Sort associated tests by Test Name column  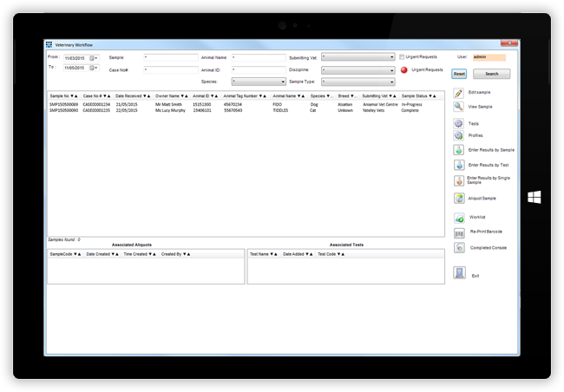pos(263,254)
